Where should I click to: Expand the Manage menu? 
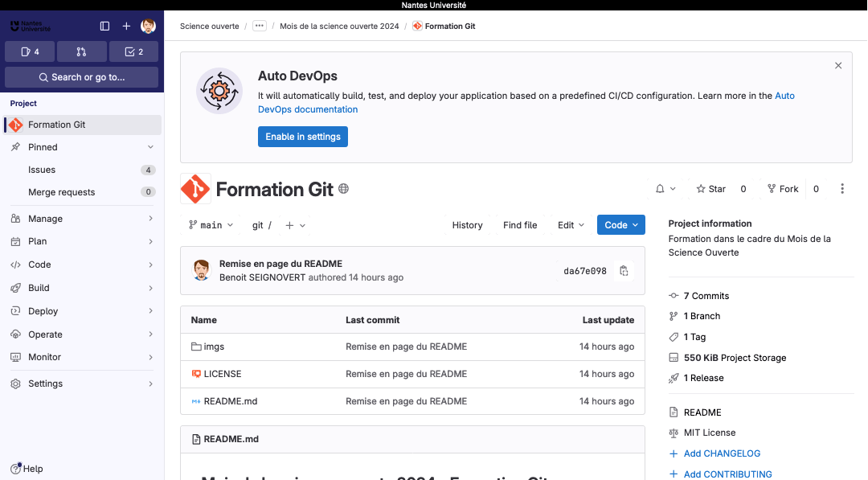coord(83,219)
